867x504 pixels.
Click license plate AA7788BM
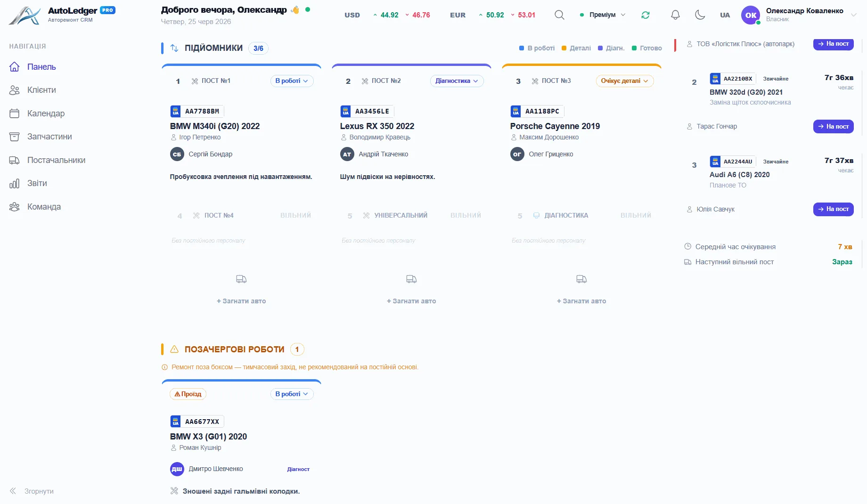197,112
